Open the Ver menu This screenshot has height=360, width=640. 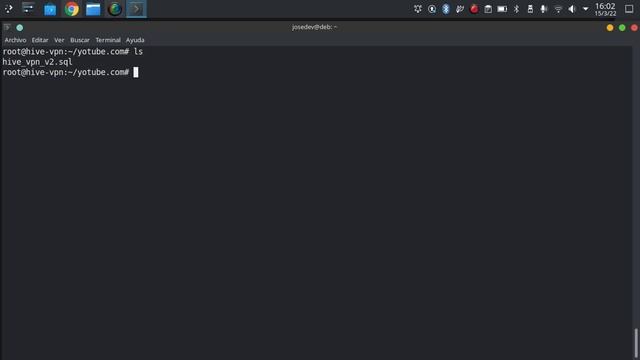point(59,40)
